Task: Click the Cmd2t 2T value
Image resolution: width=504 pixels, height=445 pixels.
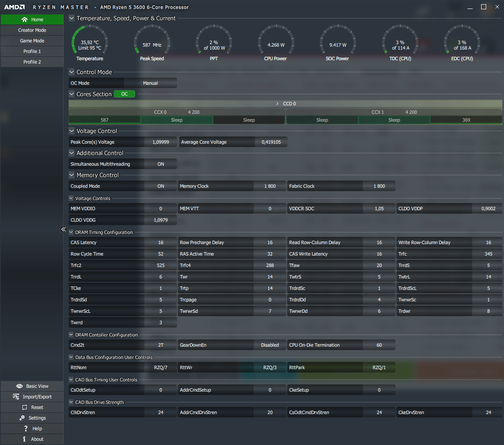Action: [x=161, y=345]
